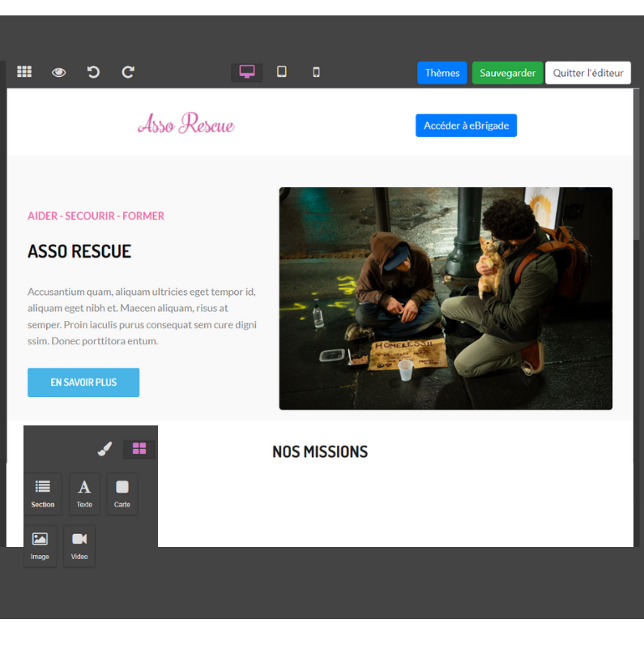Open the style paintbrush tab
This screenshot has width=644, height=645.
click(x=104, y=449)
